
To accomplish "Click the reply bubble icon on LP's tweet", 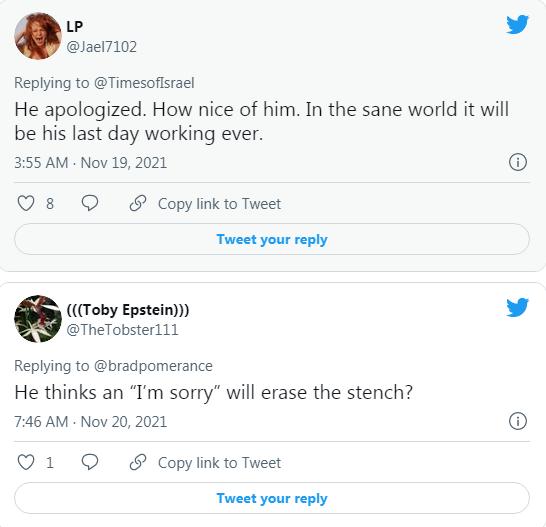I will (90, 203).
